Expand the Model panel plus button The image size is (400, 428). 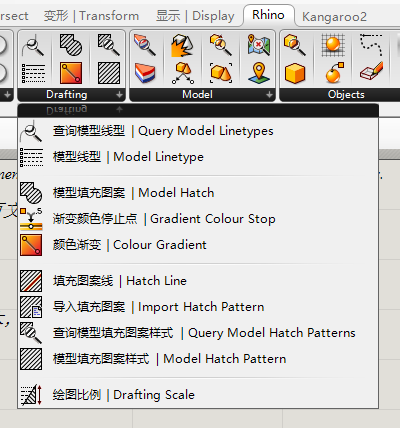coord(269,95)
